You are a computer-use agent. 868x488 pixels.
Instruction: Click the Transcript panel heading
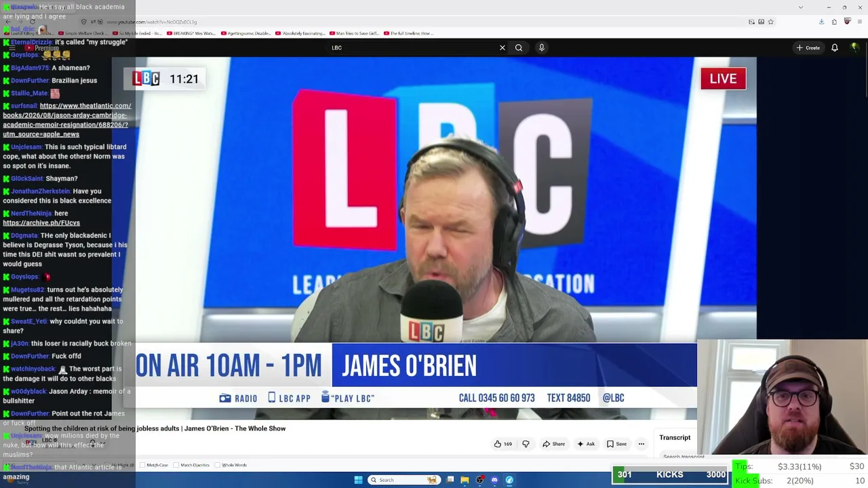[675, 438]
